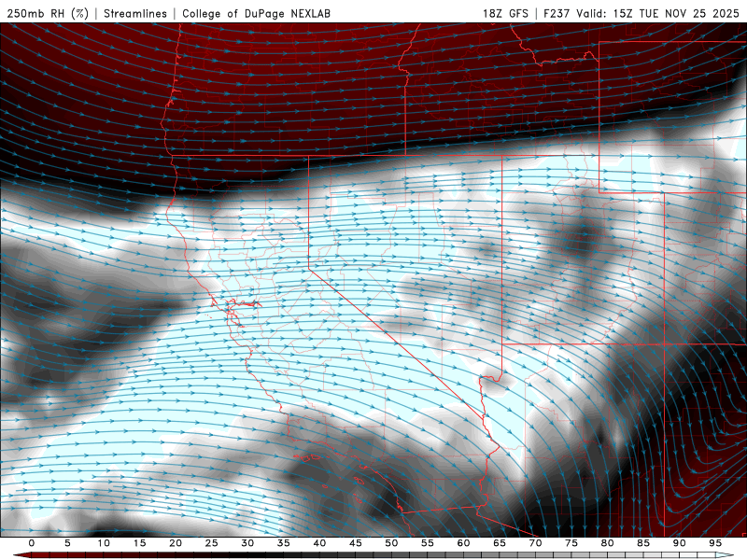The image size is (747, 560).
Task: Click the 65 value on the RH scale
Action: (x=500, y=543)
